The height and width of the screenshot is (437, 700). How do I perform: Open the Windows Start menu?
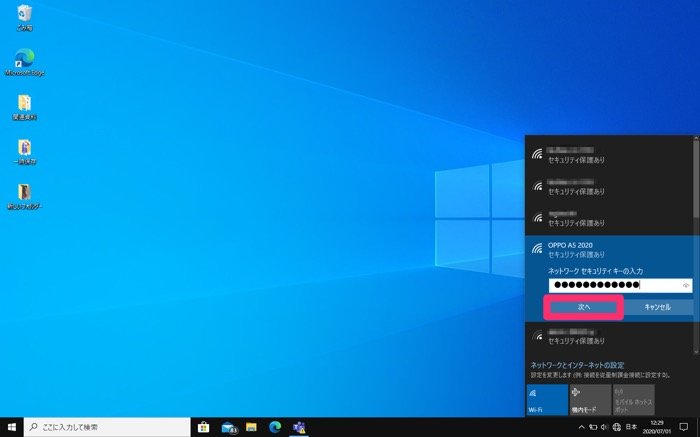pyautogui.click(x=12, y=427)
